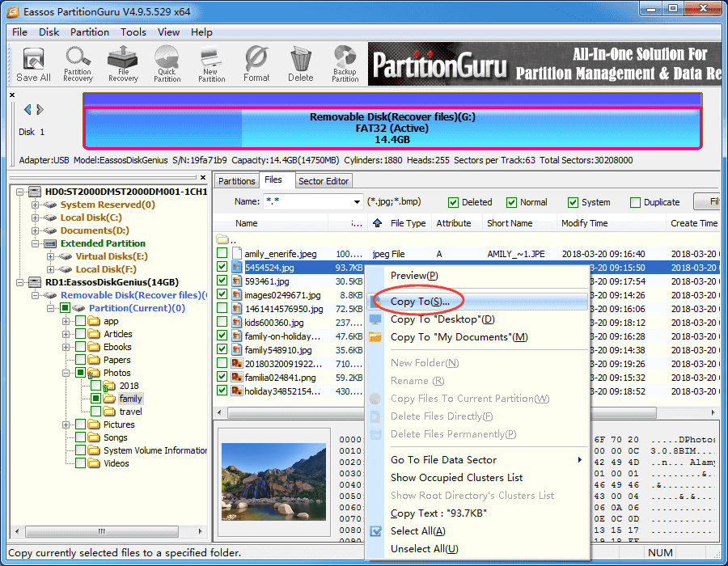Enable the Duplicate filter checkbox
This screenshot has height=566, width=728.
pyautogui.click(x=635, y=202)
